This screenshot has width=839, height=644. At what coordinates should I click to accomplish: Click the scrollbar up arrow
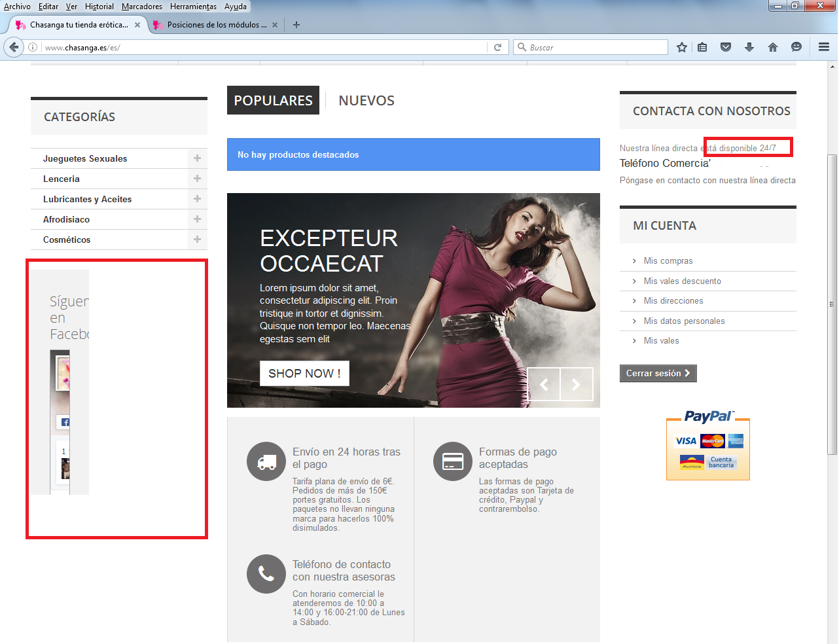pos(832,67)
